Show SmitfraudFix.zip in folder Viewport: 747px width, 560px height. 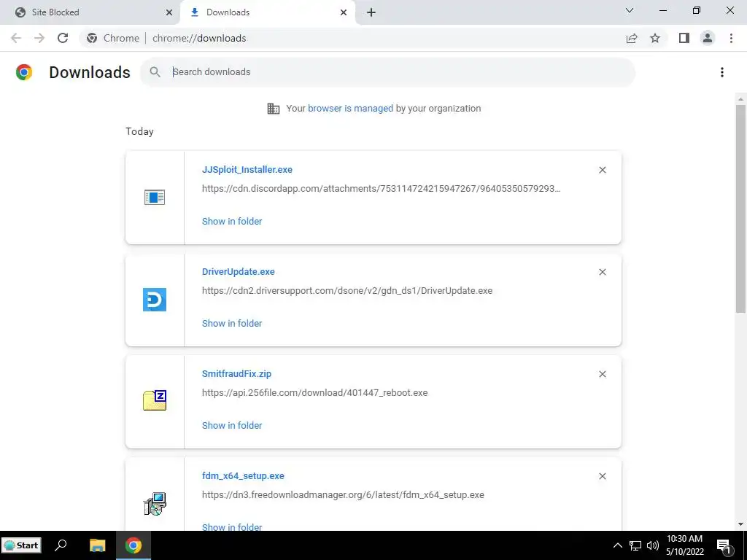pos(232,425)
